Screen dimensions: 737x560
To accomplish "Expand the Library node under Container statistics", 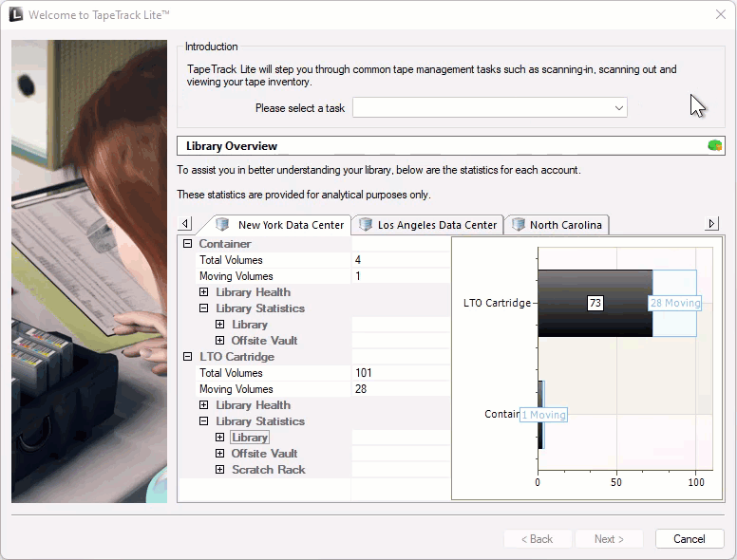I will click(220, 325).
